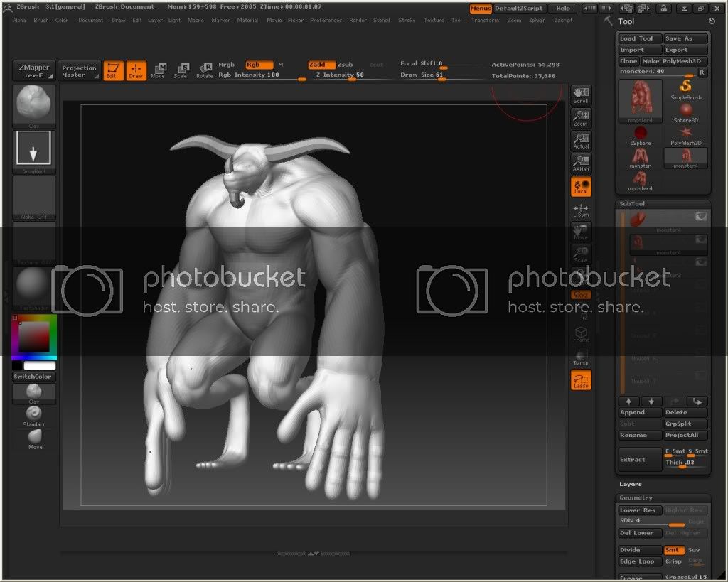Click the subtool down arrow button
This screenshot has height=582, width=728.
[x=651, y=402]
